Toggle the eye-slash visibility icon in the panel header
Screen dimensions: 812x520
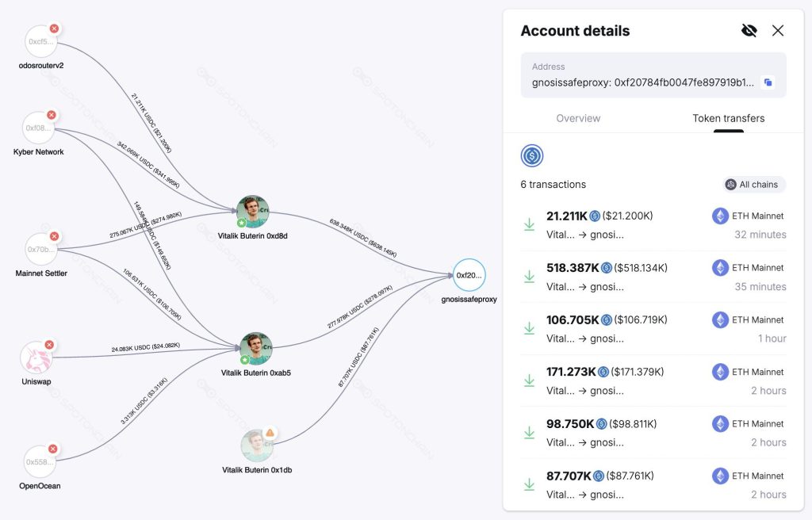point(749,30)
